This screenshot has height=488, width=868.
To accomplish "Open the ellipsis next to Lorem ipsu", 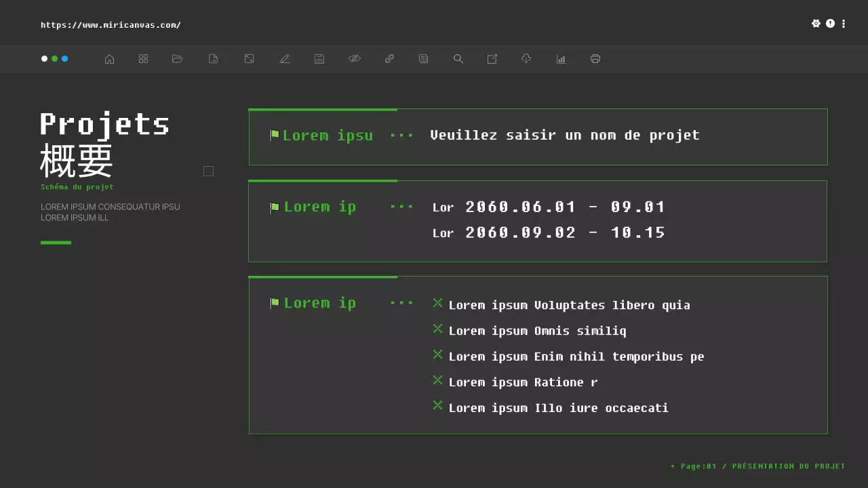I will coord(401,135).
